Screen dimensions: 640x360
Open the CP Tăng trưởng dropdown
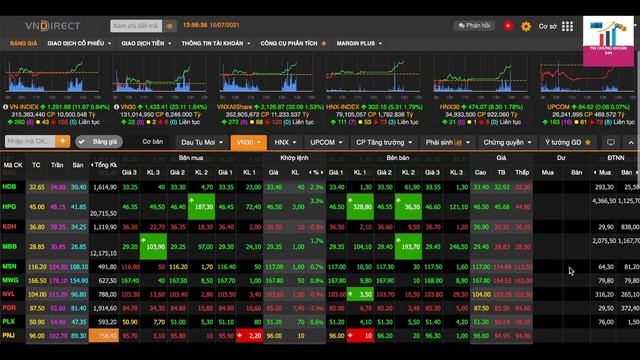(x=384, y=142)
